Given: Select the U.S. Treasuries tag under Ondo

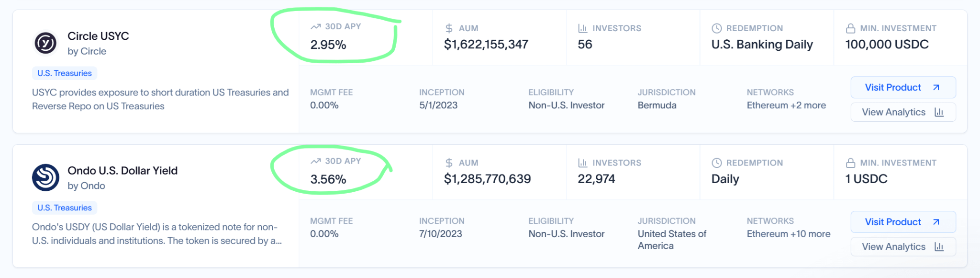Looking at the screenshot, I should pos(65,208).
